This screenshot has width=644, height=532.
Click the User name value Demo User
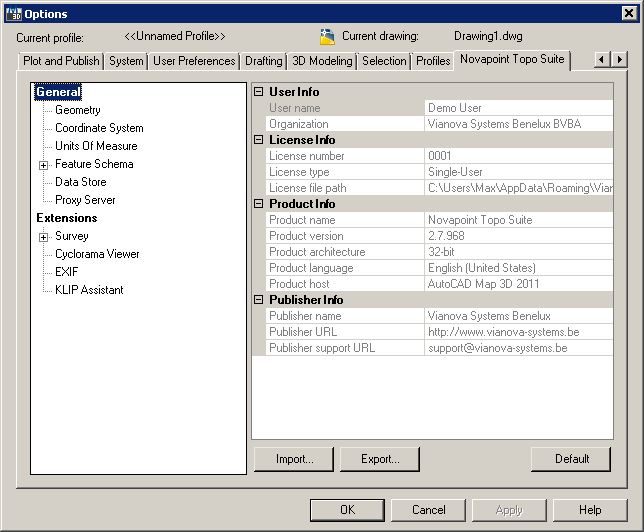coord(519,108)
